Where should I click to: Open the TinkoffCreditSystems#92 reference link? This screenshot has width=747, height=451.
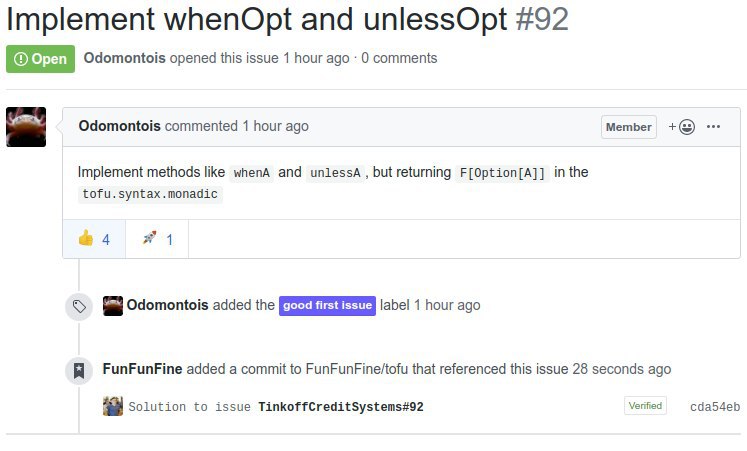click(341, 407)
